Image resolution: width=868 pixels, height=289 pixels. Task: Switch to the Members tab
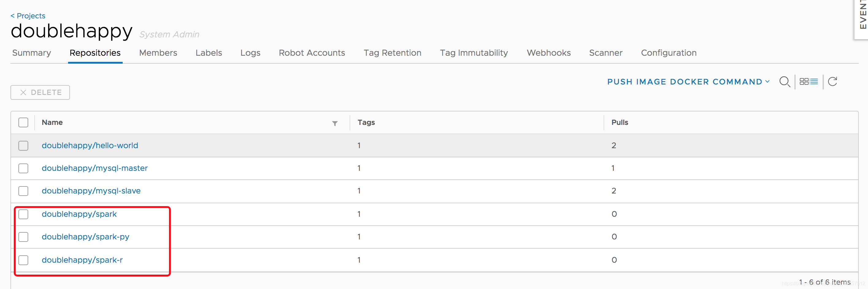pos(158,53)
